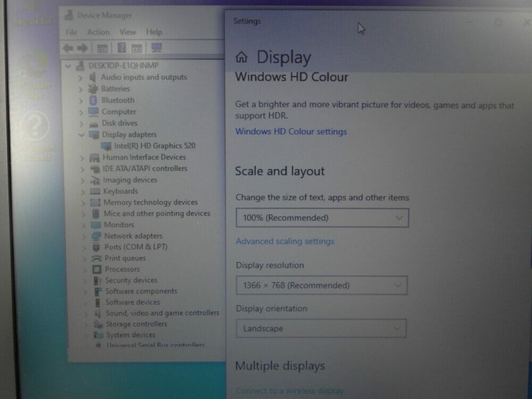Open Windows HD Colour settings link
This screenshot has width=532, height=399.
291,131
